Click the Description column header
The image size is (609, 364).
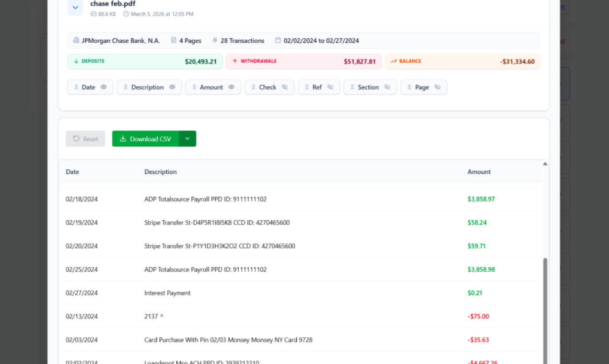[x=161, y=172]
